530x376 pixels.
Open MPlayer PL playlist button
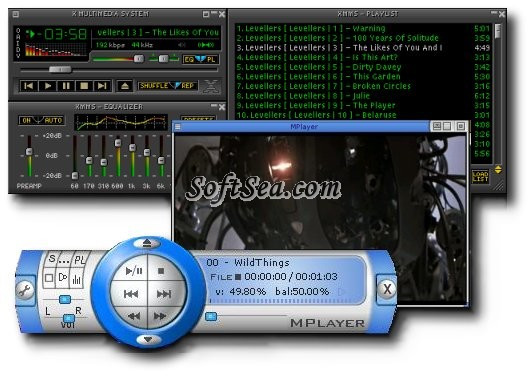coord(80,260)
